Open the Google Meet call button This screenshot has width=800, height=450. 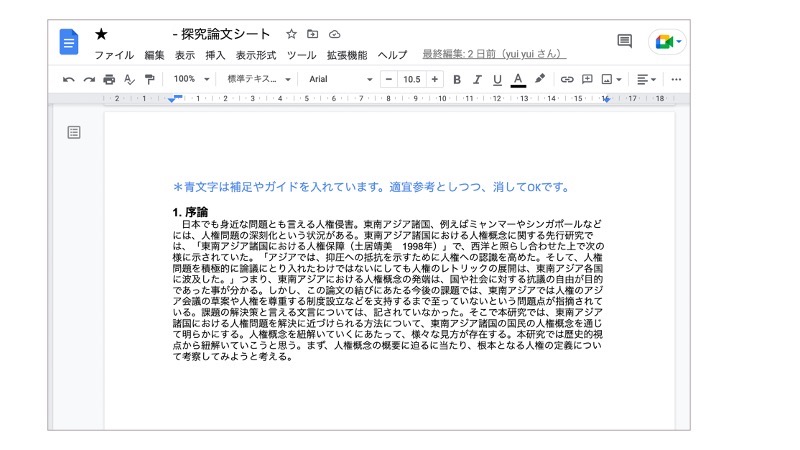click(x=666, y=41)
